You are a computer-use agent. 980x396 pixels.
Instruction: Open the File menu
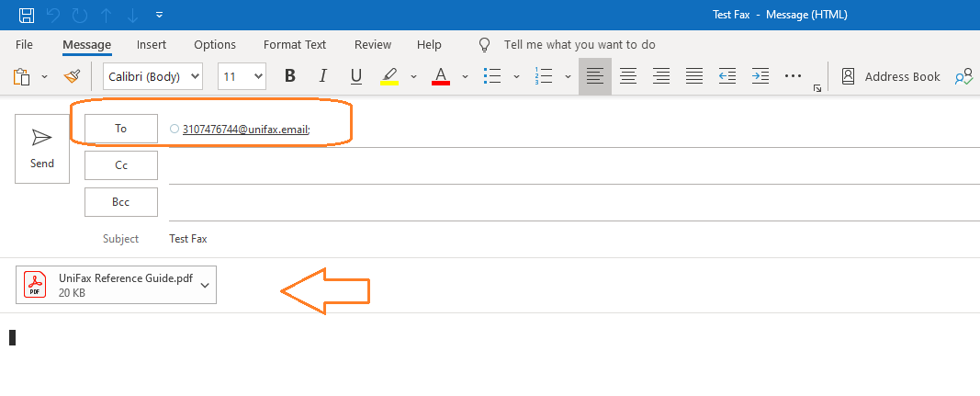[24, 44]
